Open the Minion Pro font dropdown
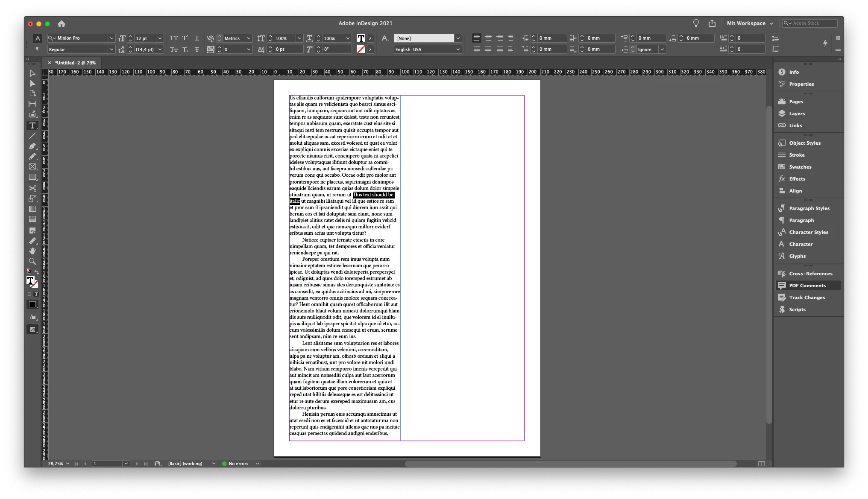Screen dimensions: 868x499 click(111, 38)
